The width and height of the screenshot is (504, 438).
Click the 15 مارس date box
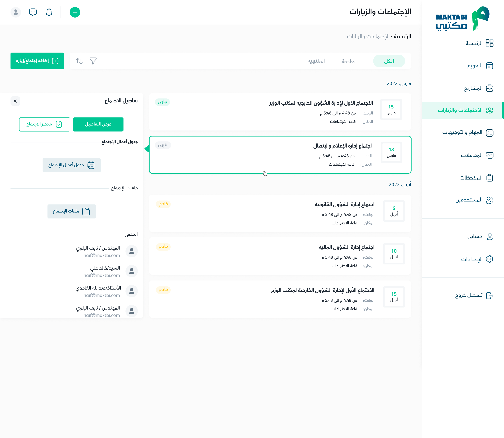391,109
